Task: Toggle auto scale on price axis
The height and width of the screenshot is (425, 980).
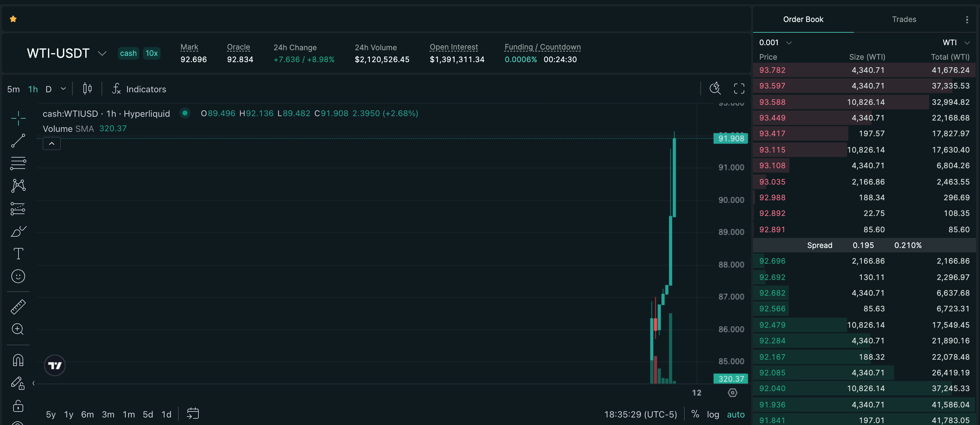Action: pyautogui.click(x=735, y=414)
